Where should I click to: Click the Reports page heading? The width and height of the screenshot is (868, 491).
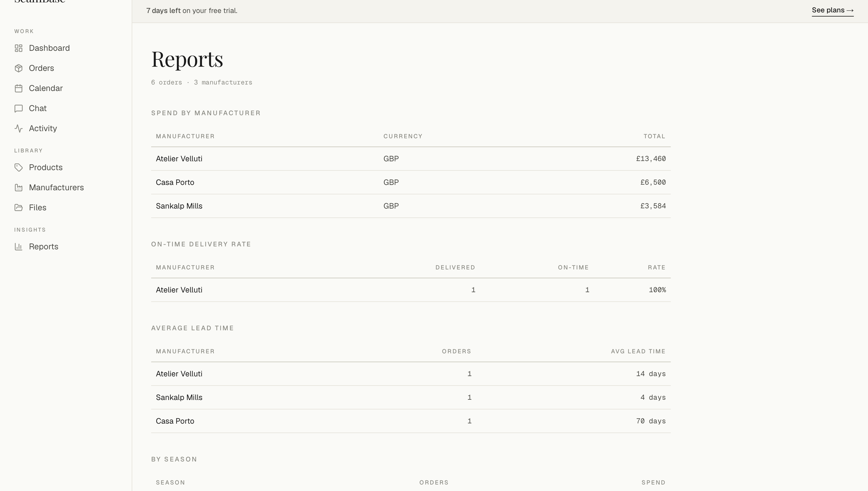(x=187, y=59)
